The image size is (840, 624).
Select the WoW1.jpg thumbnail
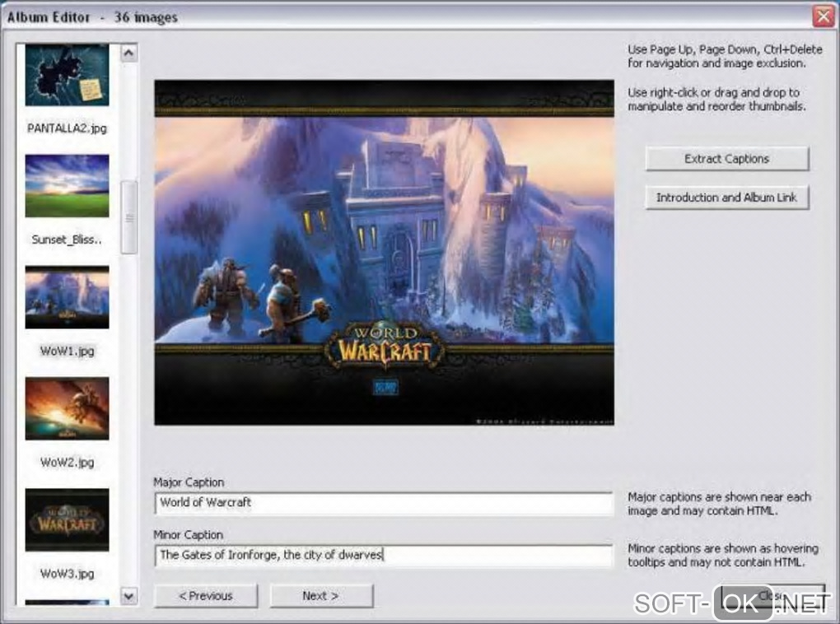click(67, 297)
